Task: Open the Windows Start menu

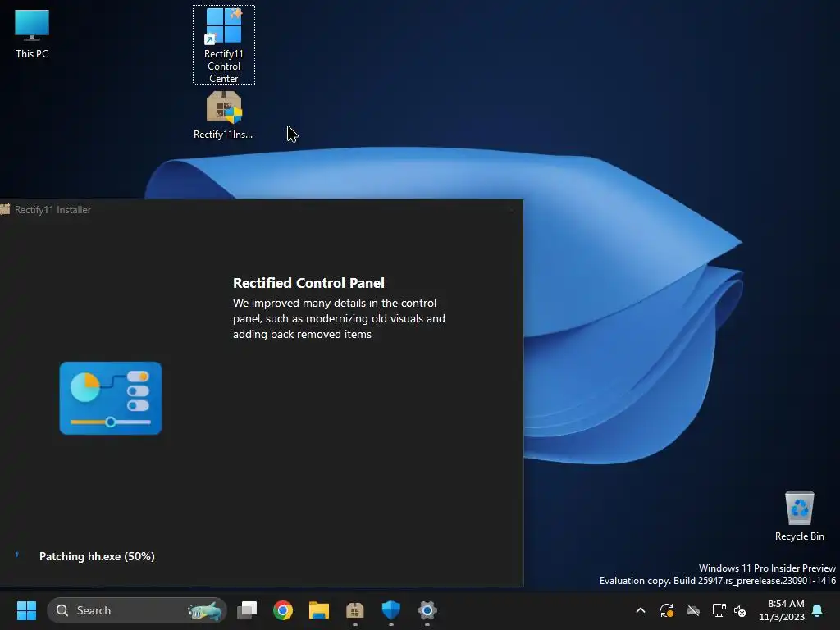Action: [26, 610]
